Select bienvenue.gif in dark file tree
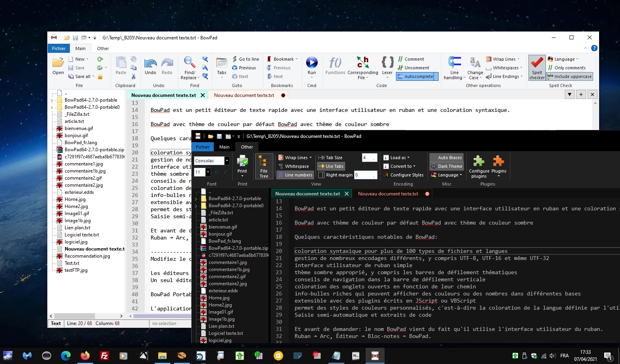Image resolution: width=620 pixels, height=364 pixels. click(222, 227)
